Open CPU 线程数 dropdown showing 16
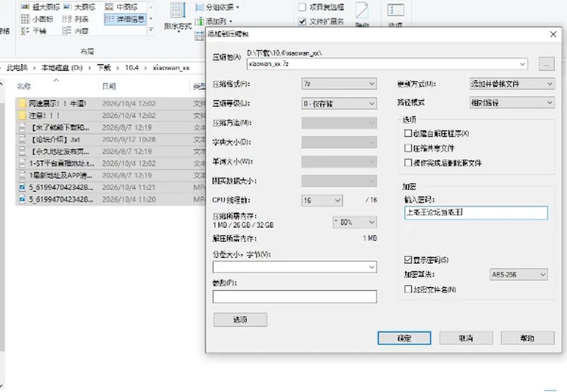The image size is (567, 392). pos(322,200)
